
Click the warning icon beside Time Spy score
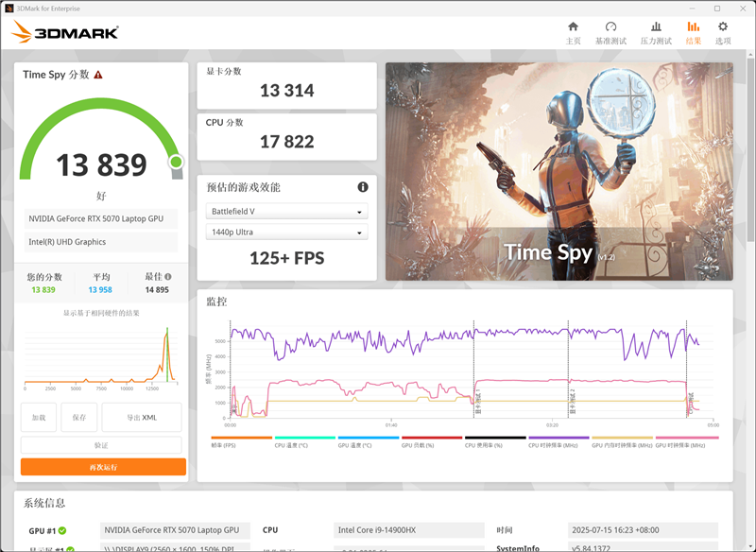coord(98,74)
